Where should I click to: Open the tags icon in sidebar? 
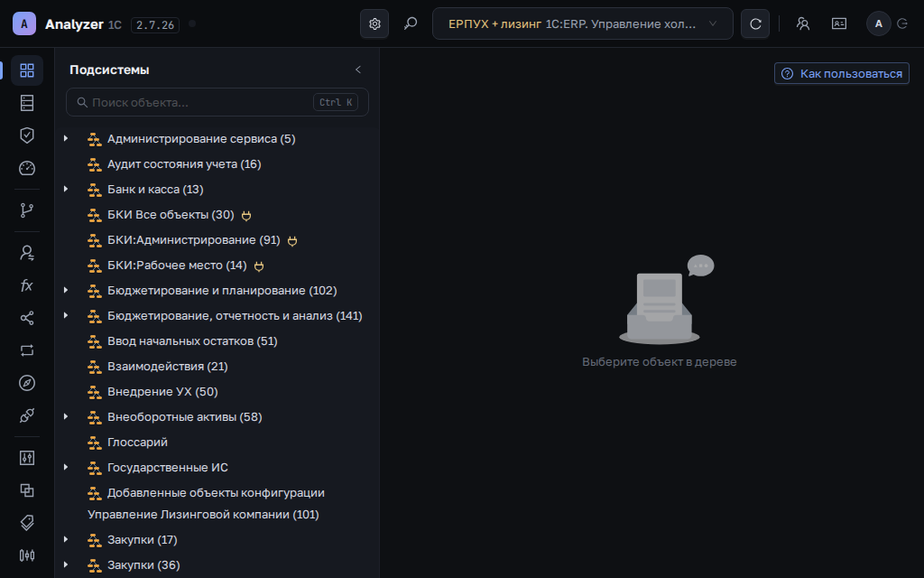27,523
